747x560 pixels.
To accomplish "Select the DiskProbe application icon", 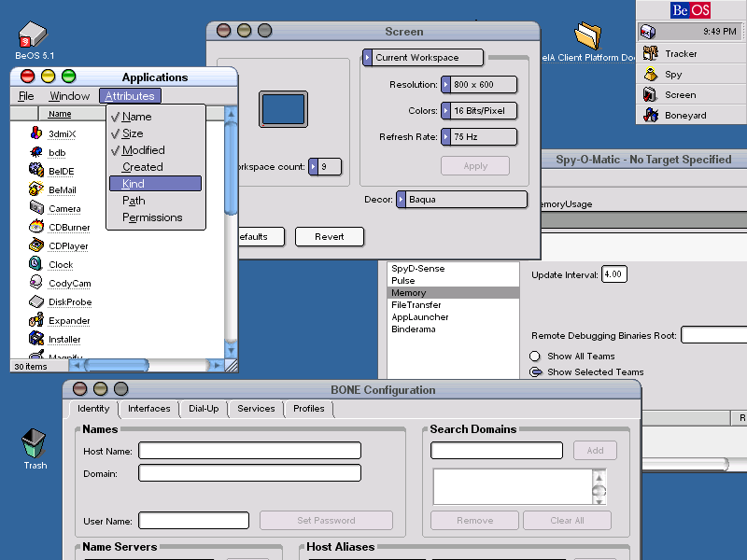I will [36, 301].
